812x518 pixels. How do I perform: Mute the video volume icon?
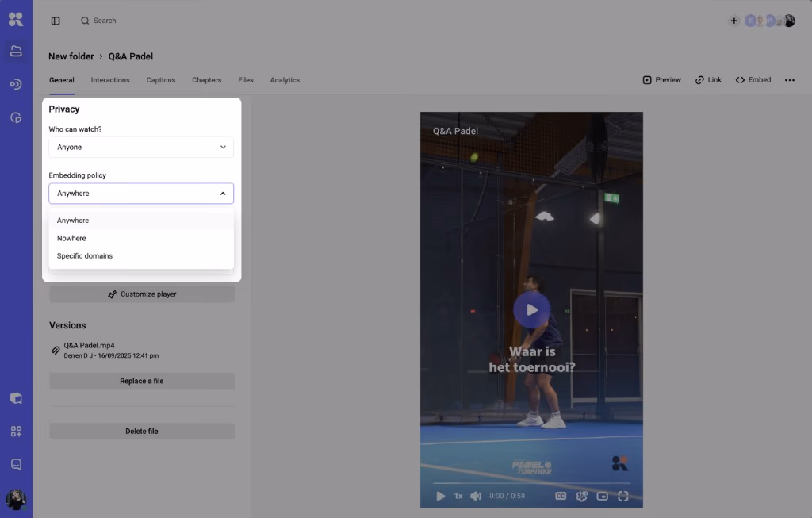(476, 496)
